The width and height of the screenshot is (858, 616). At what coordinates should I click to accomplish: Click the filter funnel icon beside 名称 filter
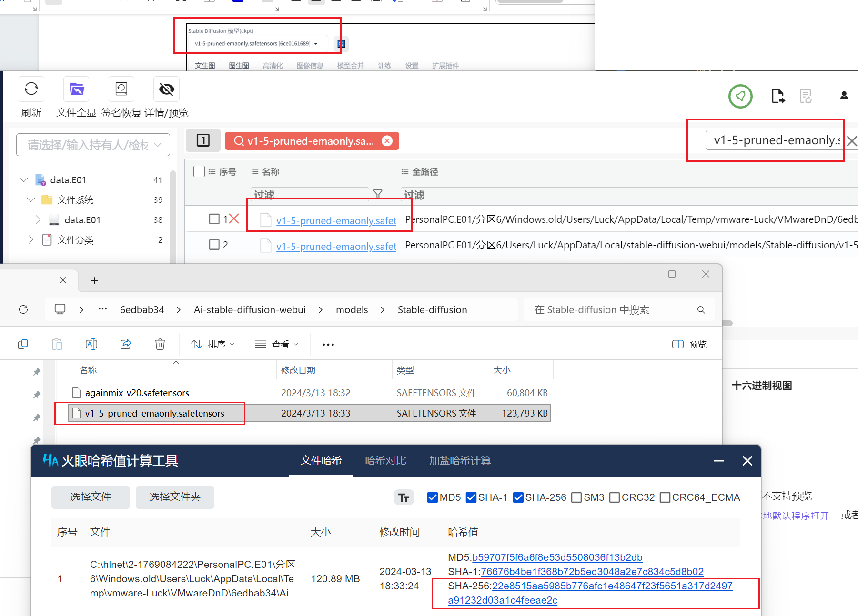tap(378, 194)
